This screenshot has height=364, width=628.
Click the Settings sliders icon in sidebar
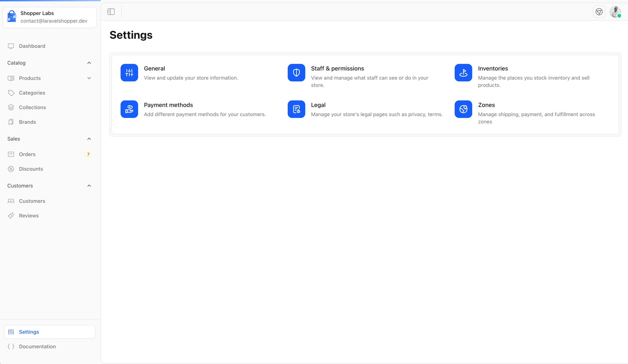point(11,332)
